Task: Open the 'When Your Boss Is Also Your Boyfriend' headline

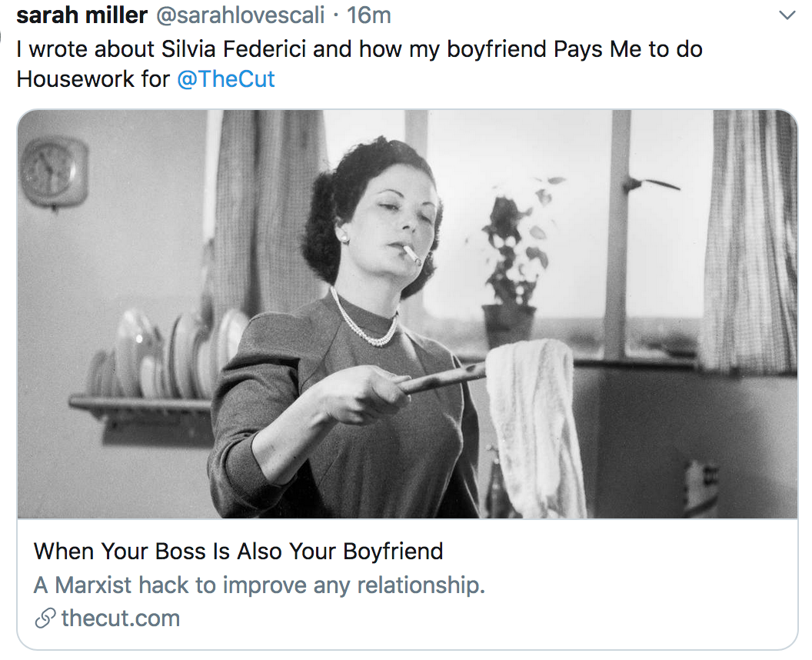Action: (x=238, y=552)
